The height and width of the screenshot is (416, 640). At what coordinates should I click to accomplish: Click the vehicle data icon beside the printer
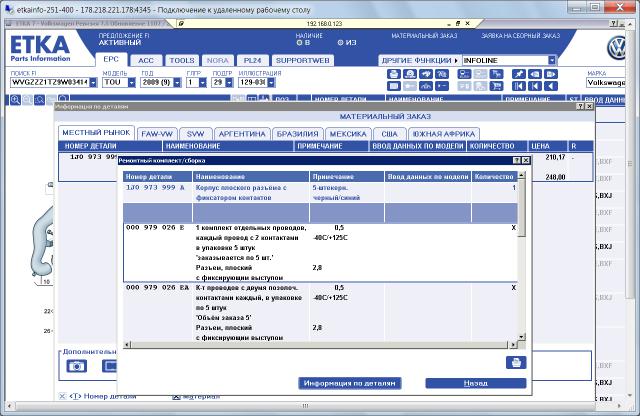[410, 74]
